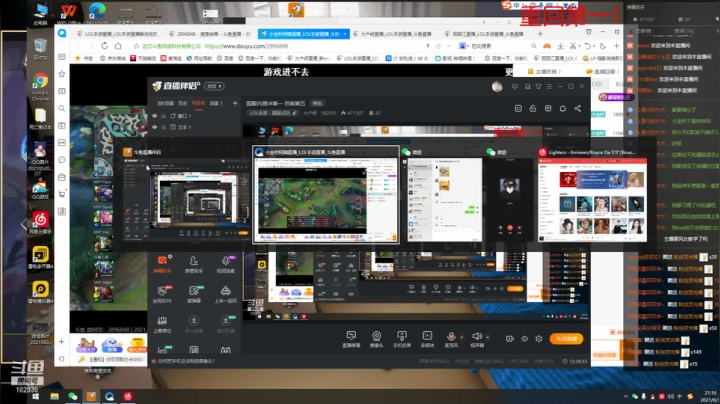Launch the 全民乐PK tool
This screenshot has height=404, width=720.
point(162,294)
